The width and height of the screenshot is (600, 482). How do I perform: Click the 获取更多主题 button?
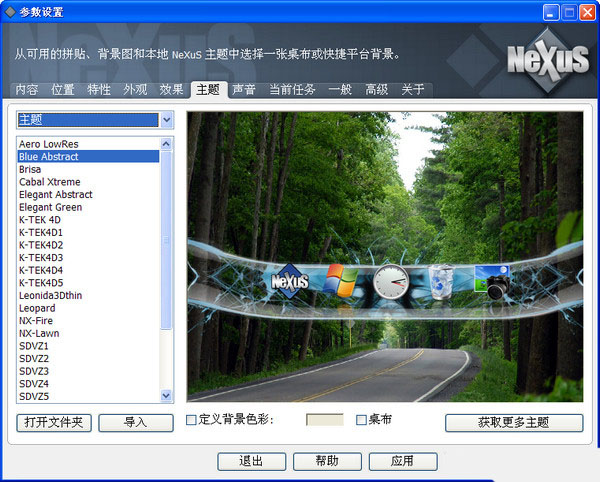514,423
